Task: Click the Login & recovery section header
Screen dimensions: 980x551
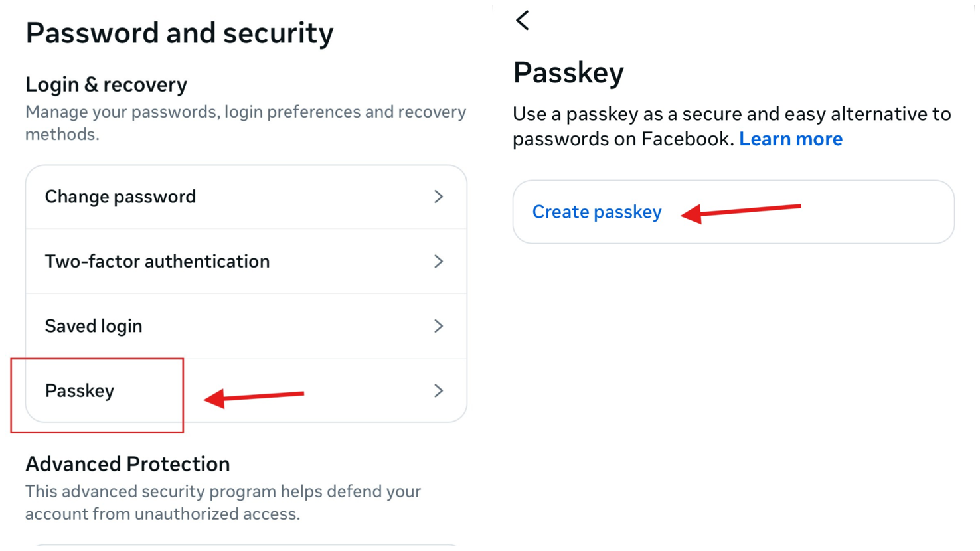Action: [x=106, y=84]
